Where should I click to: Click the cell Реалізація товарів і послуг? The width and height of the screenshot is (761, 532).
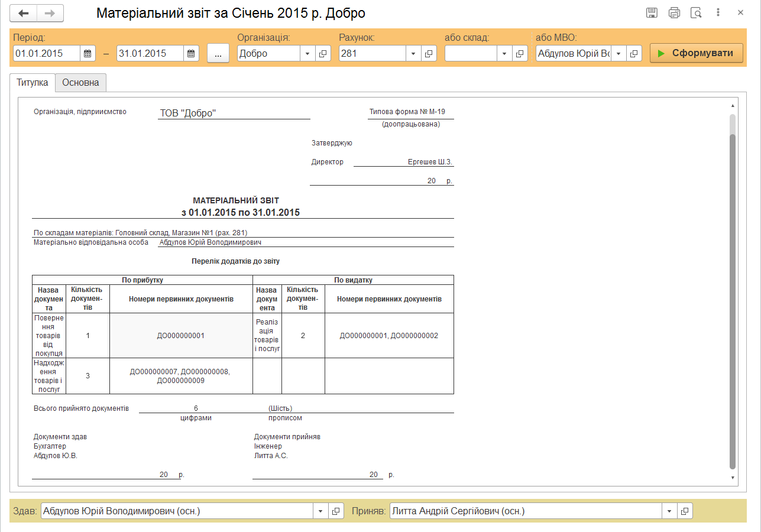(267, 336)
